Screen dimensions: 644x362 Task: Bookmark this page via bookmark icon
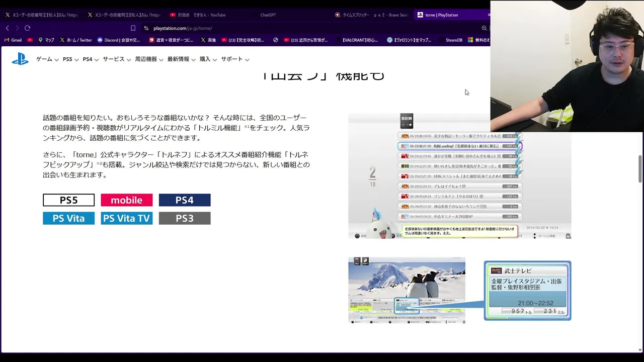coord(133,28)
